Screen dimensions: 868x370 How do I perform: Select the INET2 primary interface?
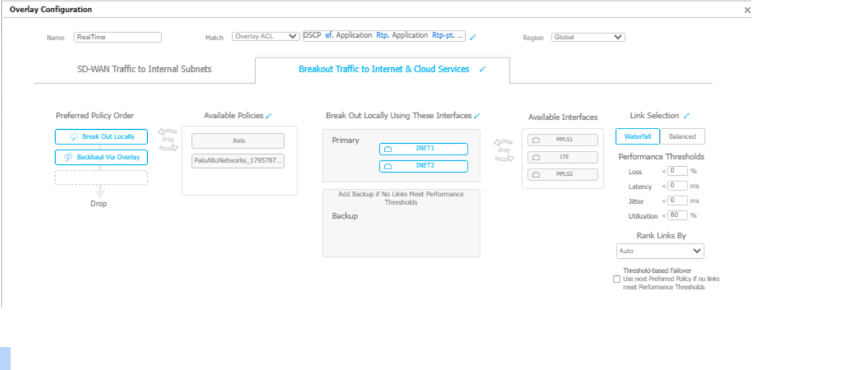coord(423,166)
